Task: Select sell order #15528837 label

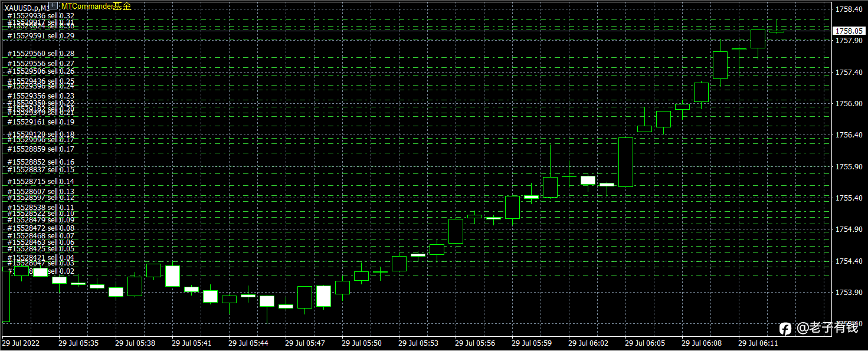Action: click(41, 170)
